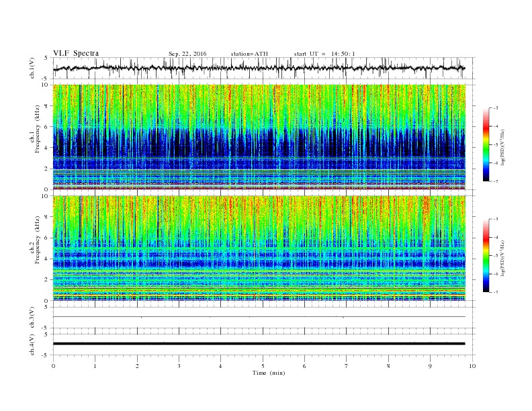Screen dimensions: 532x411
Task: Click the ch.2 PSD color scale bar
Action: point(486,255)
